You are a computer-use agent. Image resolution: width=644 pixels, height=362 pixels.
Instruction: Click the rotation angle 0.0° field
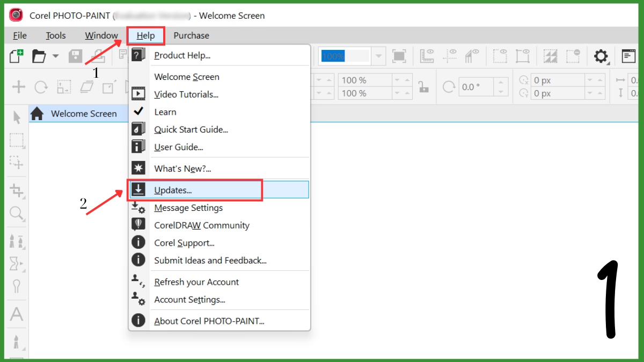477,87
